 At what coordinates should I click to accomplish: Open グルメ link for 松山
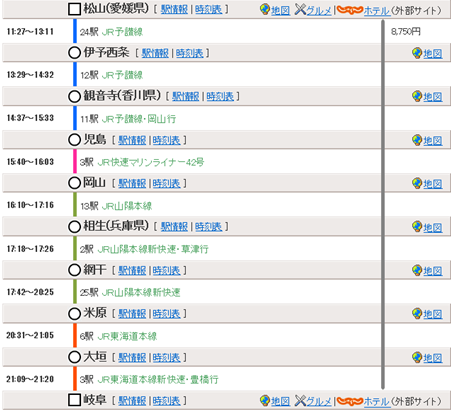[x=319, y=11]
